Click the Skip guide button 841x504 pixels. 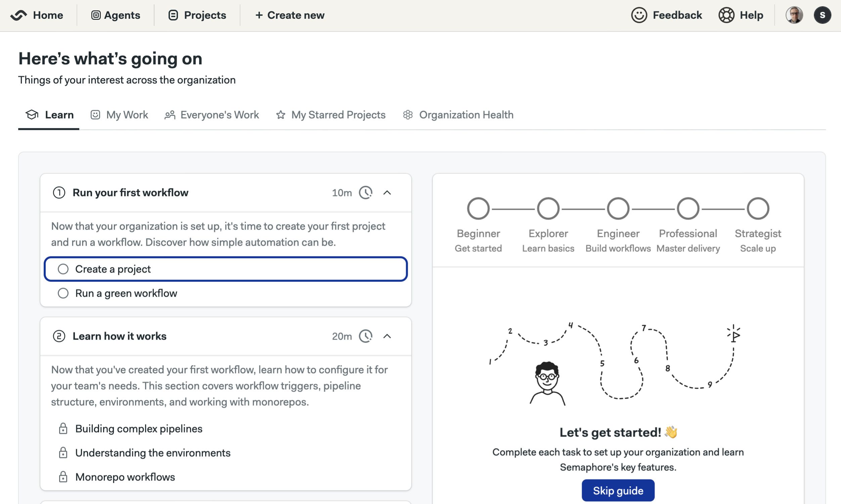[618, 491]
